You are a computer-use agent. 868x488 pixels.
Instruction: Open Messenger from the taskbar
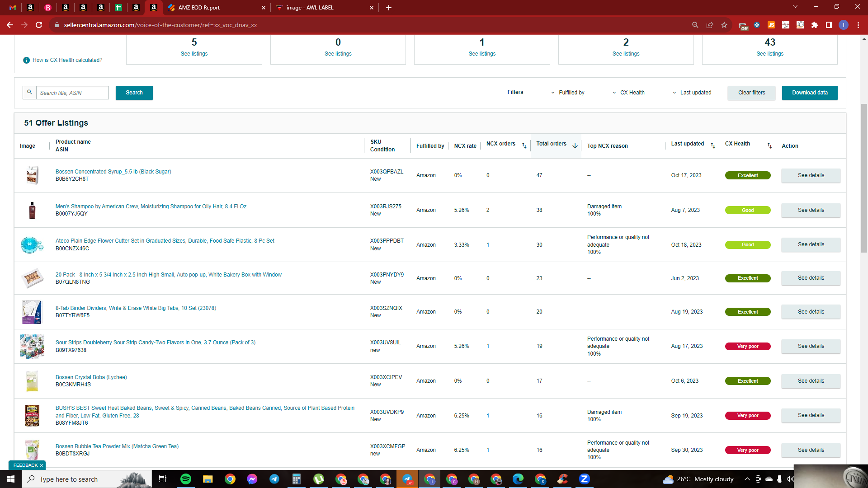coord(252,479)
